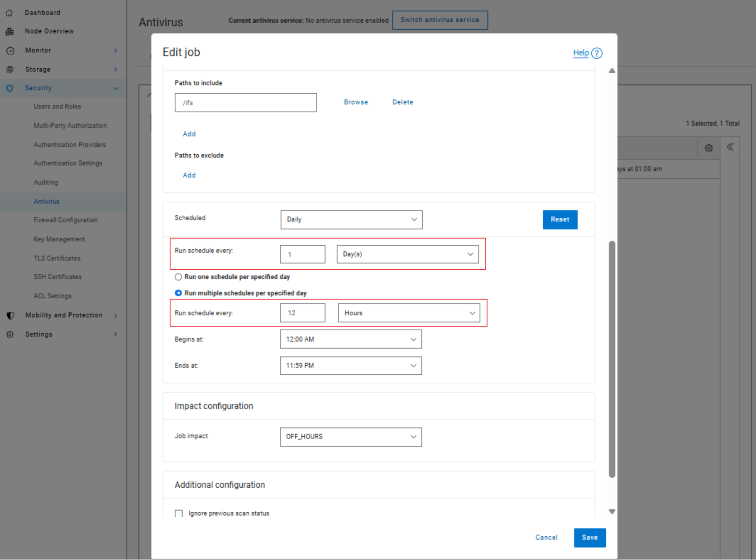Click the scrollbar down arrow

612,512
